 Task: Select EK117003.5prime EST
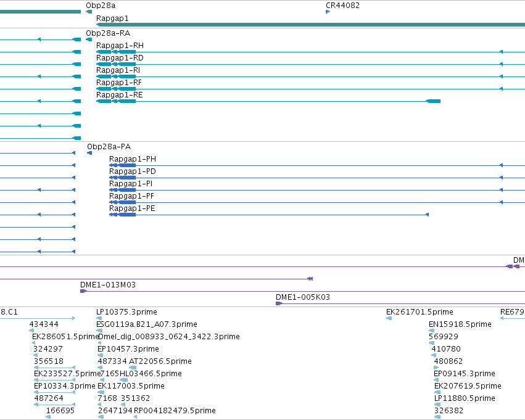131,386
